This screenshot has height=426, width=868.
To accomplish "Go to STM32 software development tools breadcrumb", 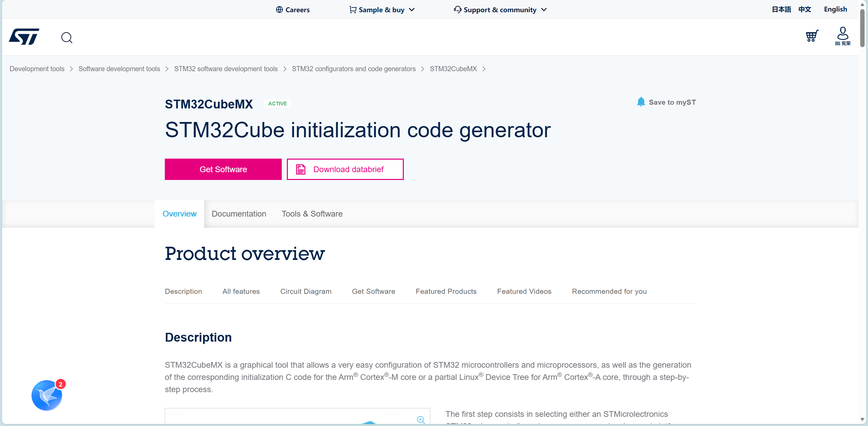I will (x=226, y=69).
